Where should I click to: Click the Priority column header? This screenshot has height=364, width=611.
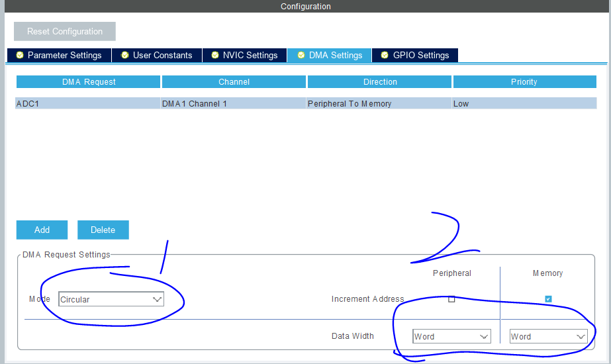click(x=525, y=82)
